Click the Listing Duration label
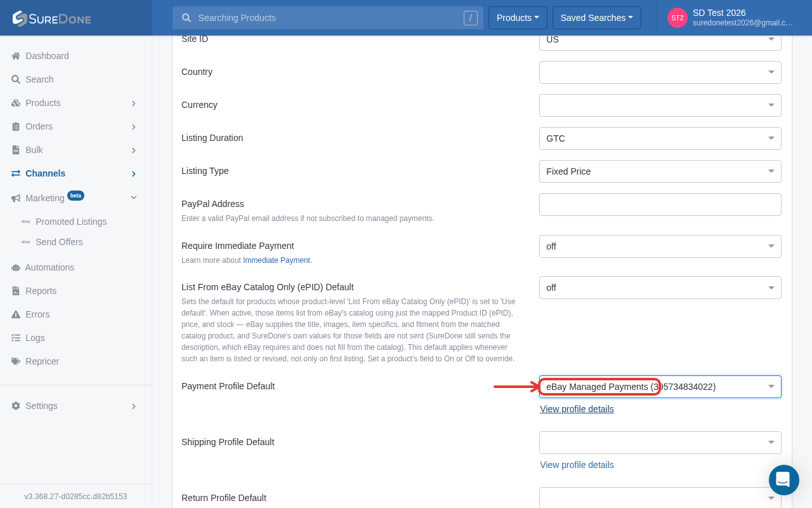812x508 pixels. point(212,138)
